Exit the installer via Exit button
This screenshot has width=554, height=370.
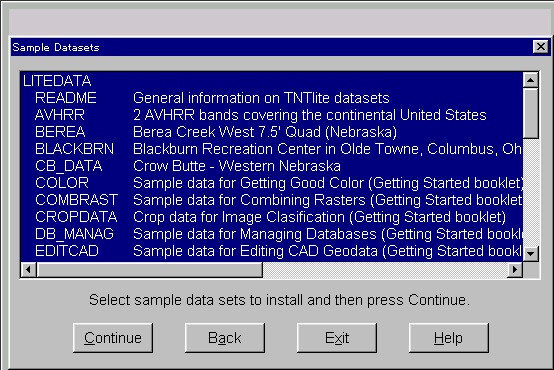click(x=337, y=338)
